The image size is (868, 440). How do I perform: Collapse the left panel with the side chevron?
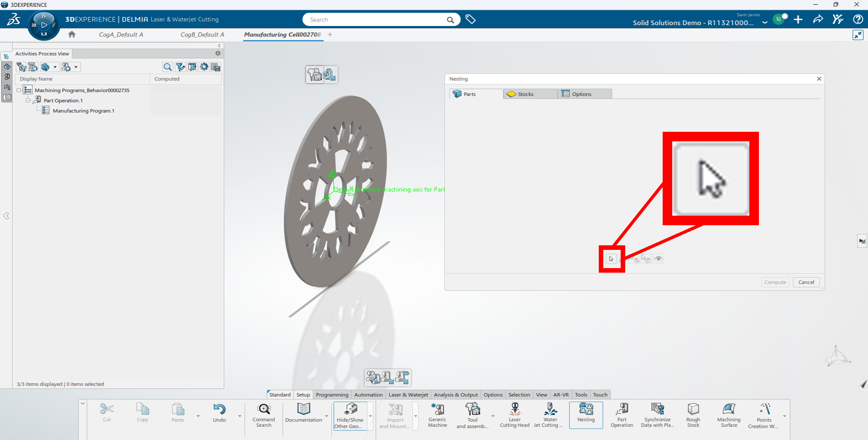(x=6, y=216)
